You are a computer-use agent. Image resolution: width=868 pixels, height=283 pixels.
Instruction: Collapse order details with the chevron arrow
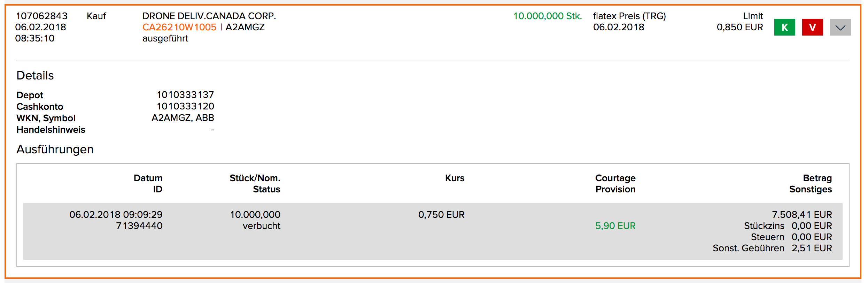[840, 27]
